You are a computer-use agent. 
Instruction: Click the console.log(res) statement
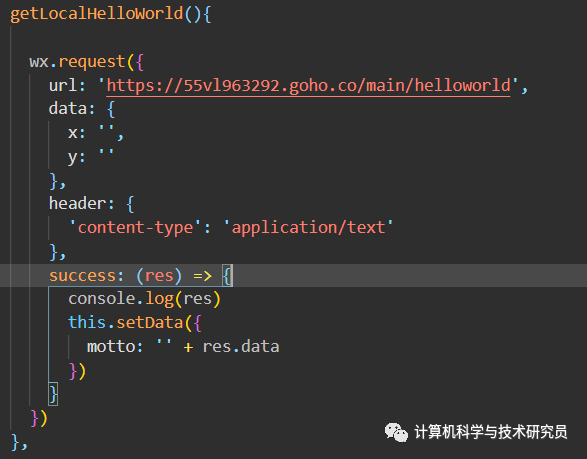click(x=145, y=299)
